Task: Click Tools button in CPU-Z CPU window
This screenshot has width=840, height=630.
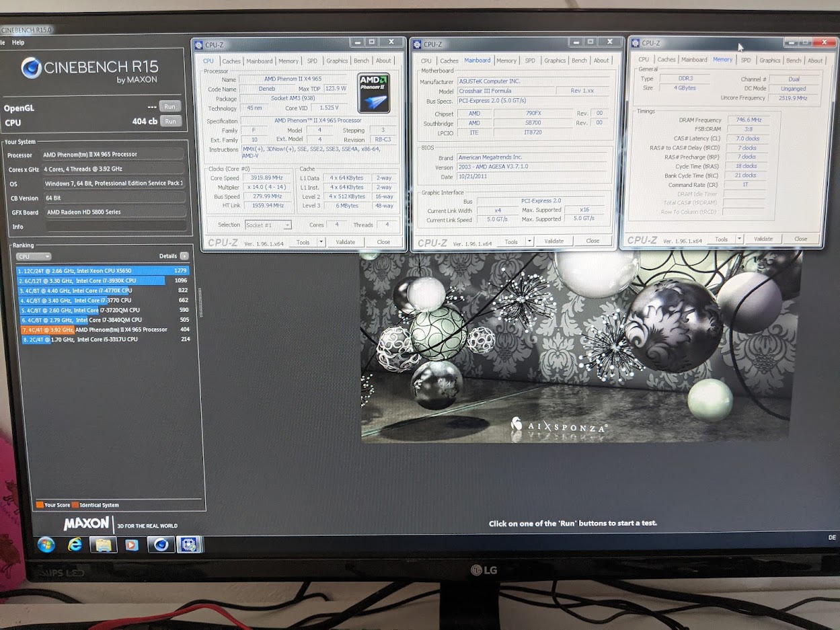Action: (x=303, y=242)
